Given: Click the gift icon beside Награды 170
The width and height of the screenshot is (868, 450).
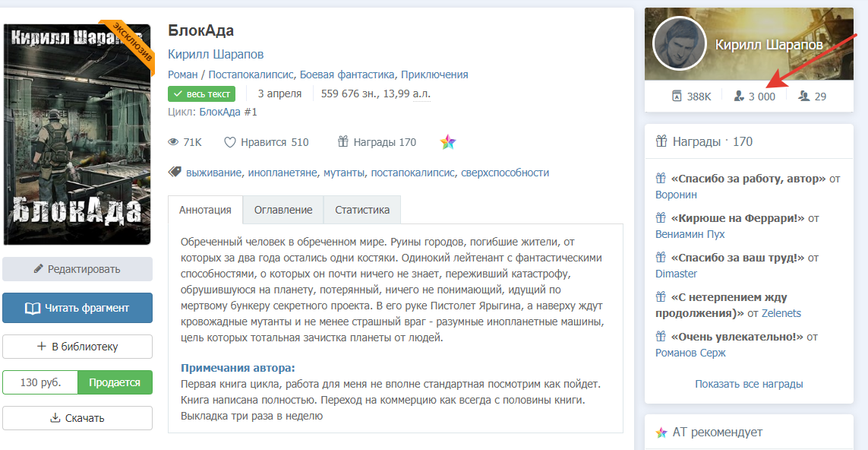Looking at the screenshot, I should click(x=342, y=141).
